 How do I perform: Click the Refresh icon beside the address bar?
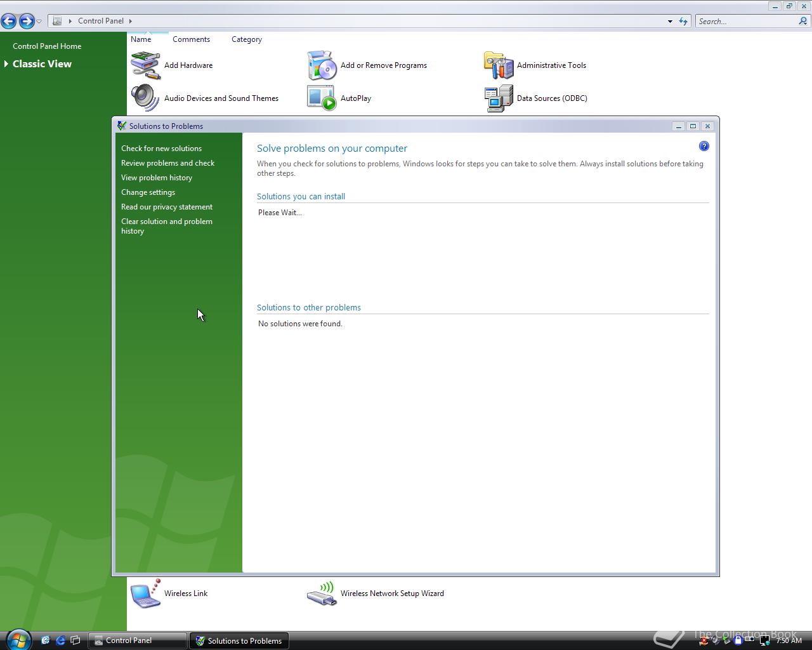pos(683,21)
